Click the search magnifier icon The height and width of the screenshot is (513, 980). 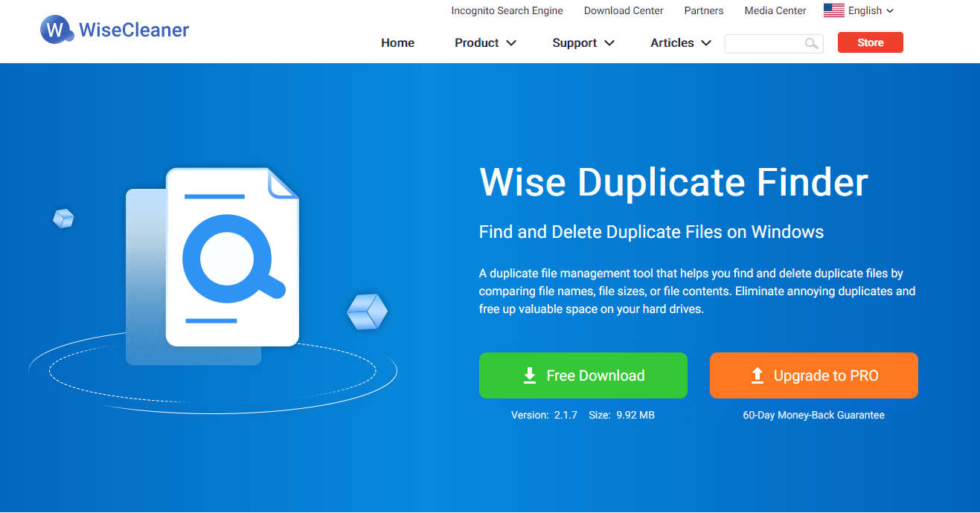pos(812,44)
